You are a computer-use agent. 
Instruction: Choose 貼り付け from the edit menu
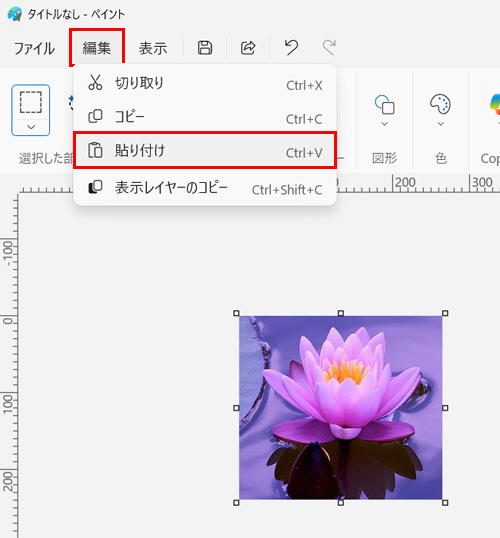tap(205, 151)
